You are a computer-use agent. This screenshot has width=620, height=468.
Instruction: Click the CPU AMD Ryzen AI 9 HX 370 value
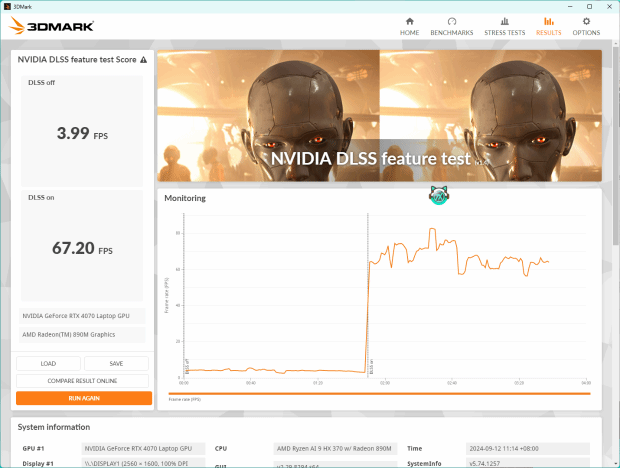click(335, 449)
